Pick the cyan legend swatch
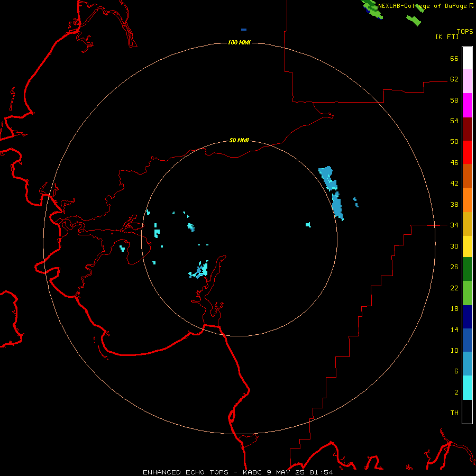This screenshot has width=476, height=476. (x=467, y=388)
